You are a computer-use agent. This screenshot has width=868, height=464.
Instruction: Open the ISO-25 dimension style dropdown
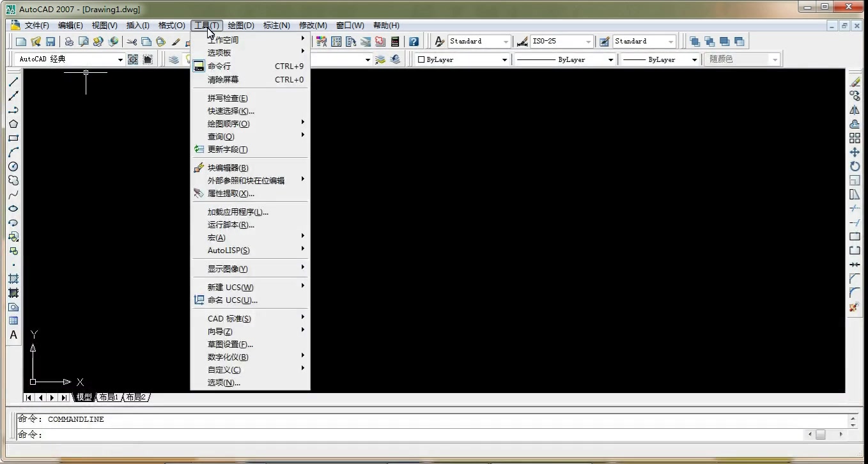[x=589, y=42]
